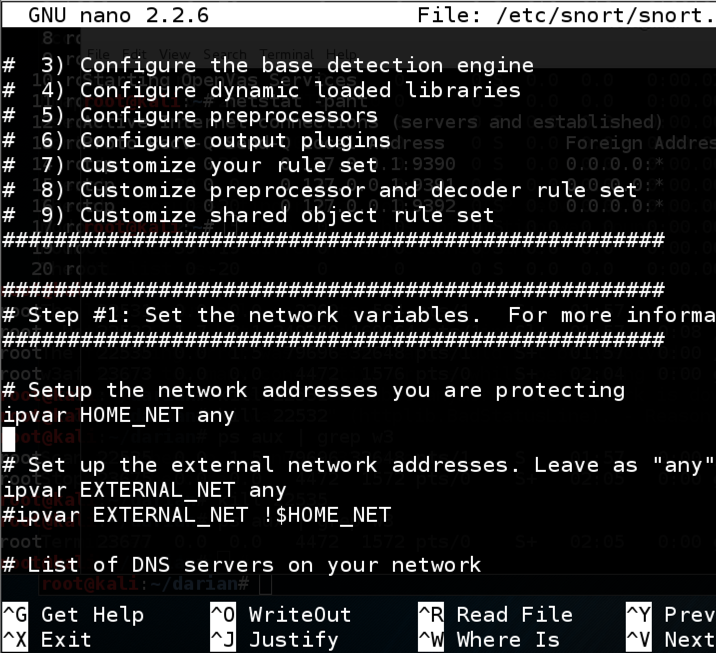This screenshot has height=653, width=716.
Task: Click the Customize shared object rule set line
Action: (x=286, y=215)
